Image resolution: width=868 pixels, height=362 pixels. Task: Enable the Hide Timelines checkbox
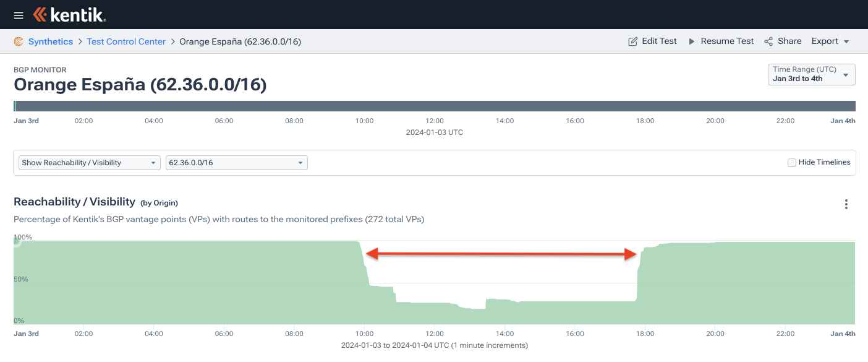792,163
